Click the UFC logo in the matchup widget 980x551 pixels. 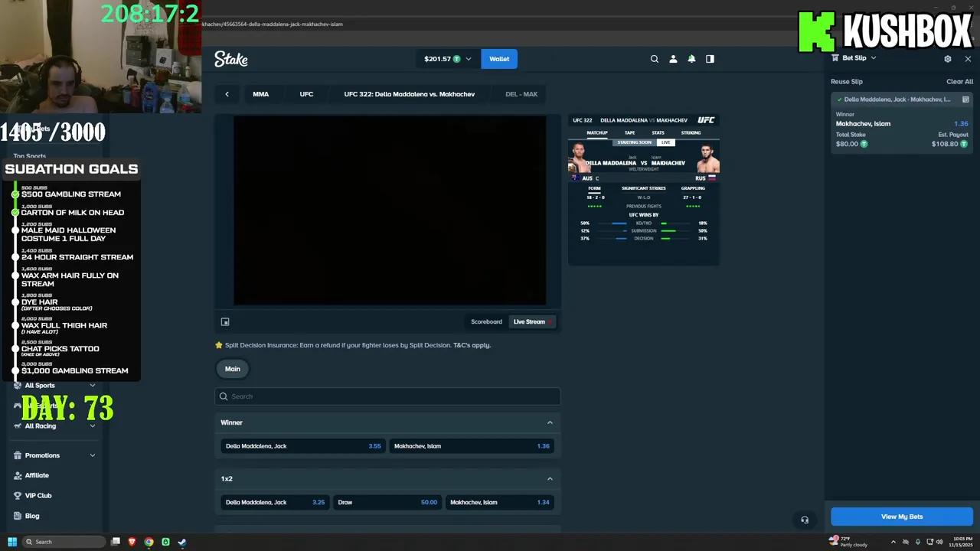point(706,120)
